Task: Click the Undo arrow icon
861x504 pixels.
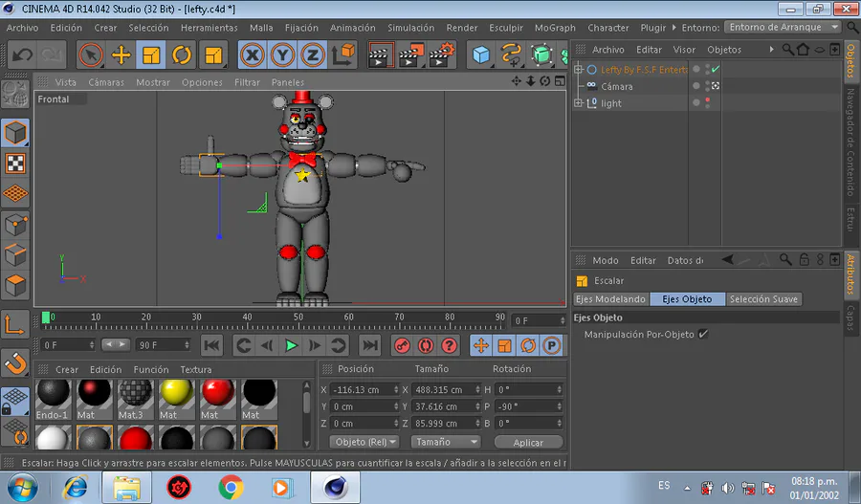Action: 21,55
